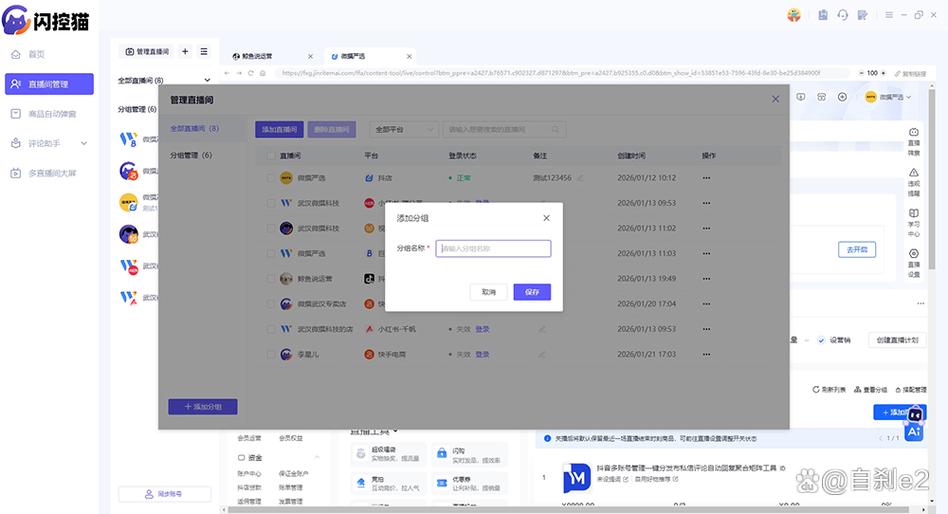Open the hamburger menu in title bar
Image resolution: width=948 pixels, height=514 pixels.
pyautogui.click(x=889, y=15)
